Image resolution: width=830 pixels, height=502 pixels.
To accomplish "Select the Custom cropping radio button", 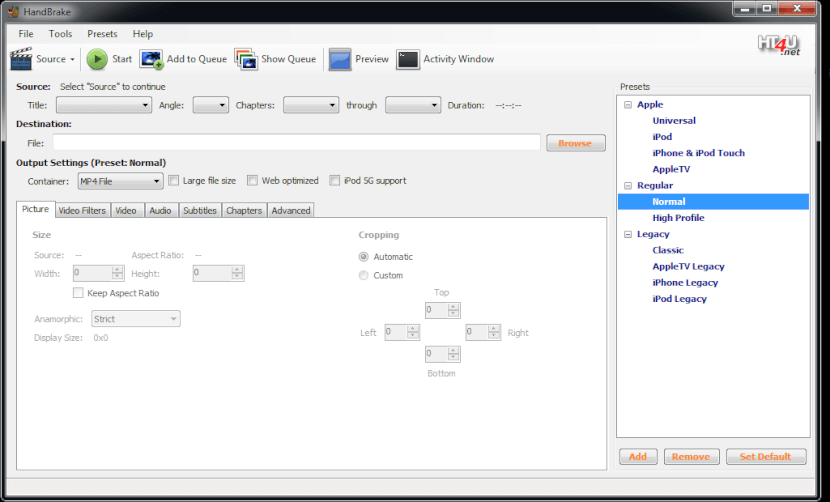I will tap(364, 275).
